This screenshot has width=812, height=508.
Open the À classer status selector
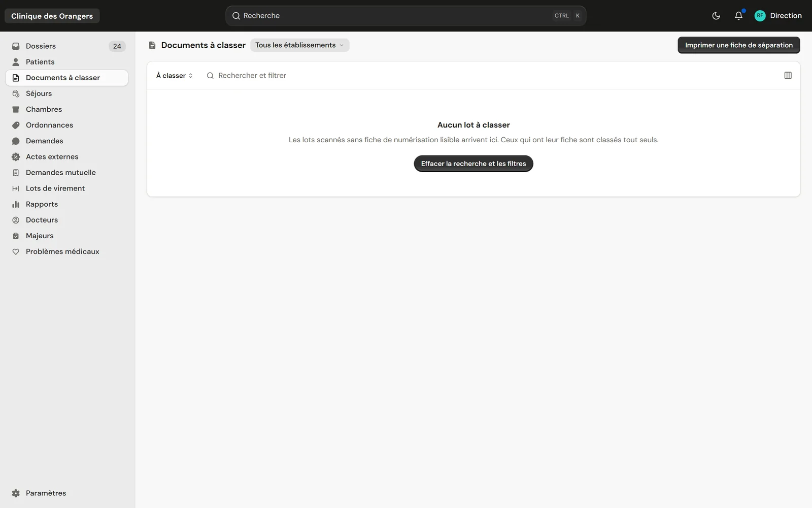(174, 76)
